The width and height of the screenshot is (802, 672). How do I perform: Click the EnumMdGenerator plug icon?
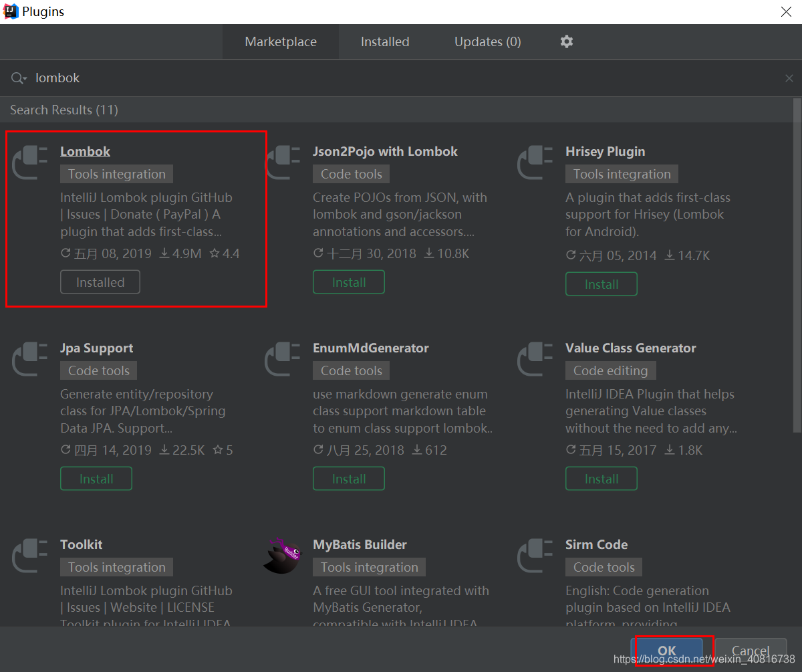[x=283, y=360]
